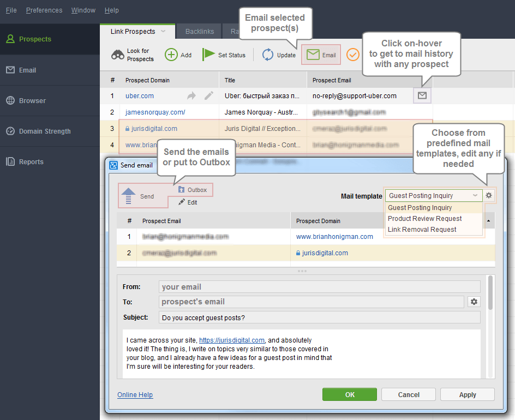
Task: Select the Link Prospects tab
Action: pos(137,32)
